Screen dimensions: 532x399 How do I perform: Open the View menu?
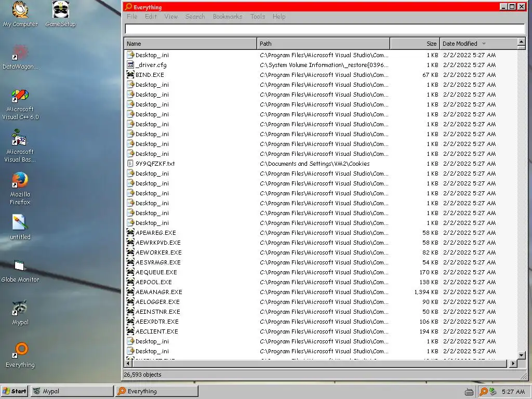pos(171,17)
